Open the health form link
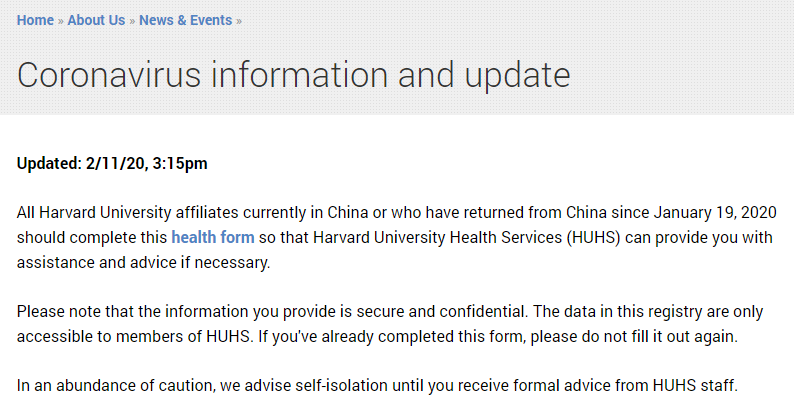This screenshot has width=794, height=416. pyautogui.click(x=213, y=238)
